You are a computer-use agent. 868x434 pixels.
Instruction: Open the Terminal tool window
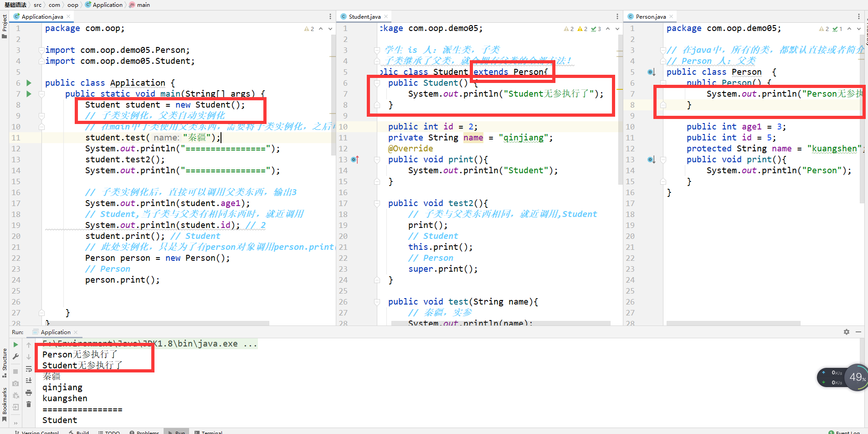(208, 432)
